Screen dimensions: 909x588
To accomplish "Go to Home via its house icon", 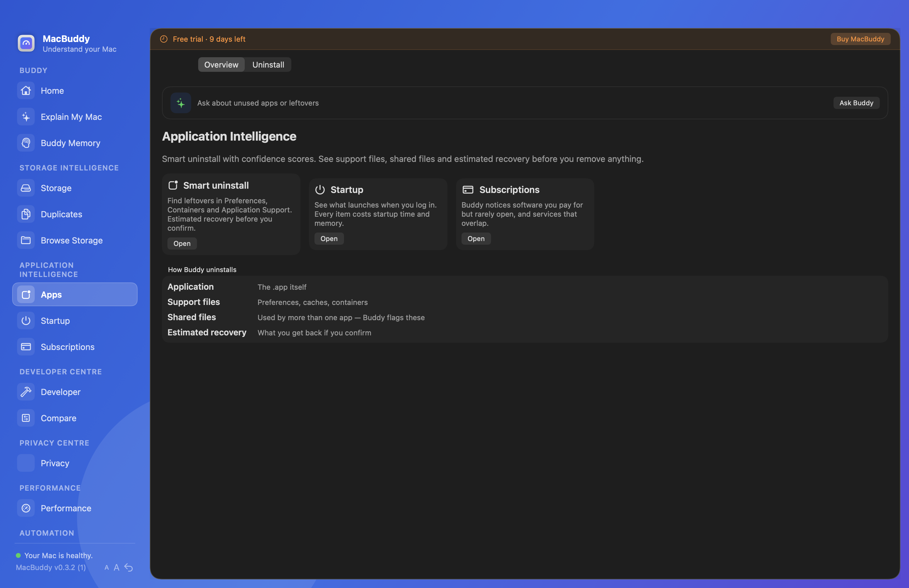I will coord(26,90).
